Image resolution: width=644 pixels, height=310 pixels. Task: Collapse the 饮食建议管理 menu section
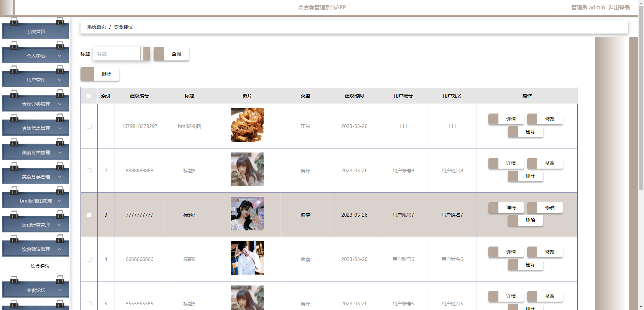click(x=35, y=249)
